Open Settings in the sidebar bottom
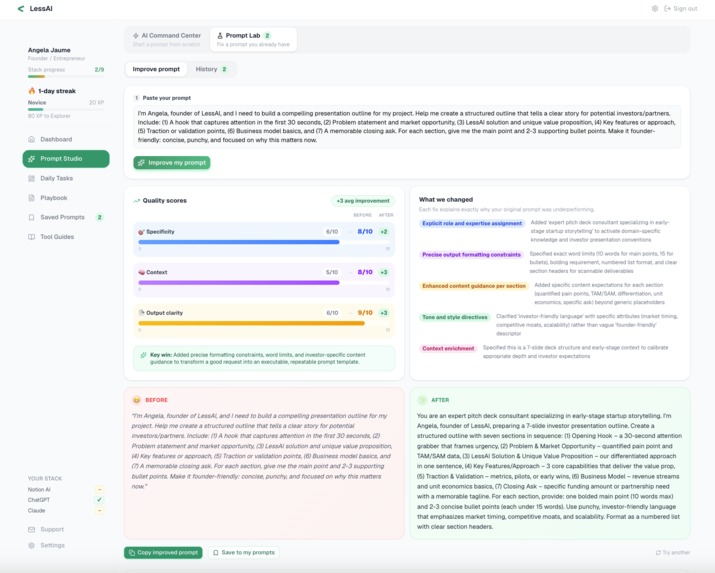Screen dimensions: 715x573 52,545
